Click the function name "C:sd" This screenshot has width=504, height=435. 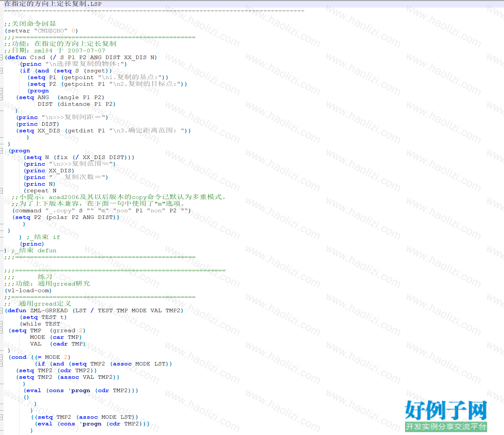coord(38,57)
